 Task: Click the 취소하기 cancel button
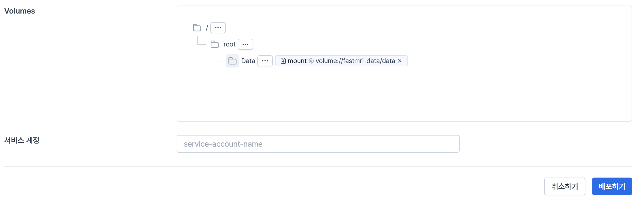click(565, 186)
